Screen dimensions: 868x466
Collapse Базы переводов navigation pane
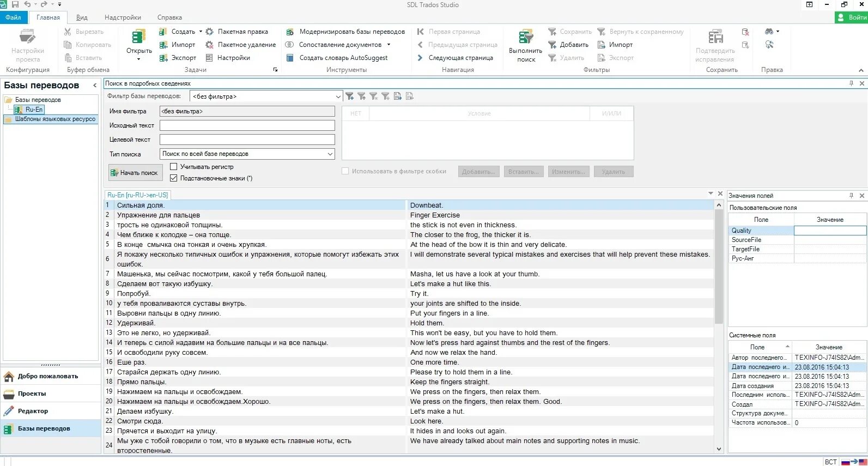[x=95, y=86]
